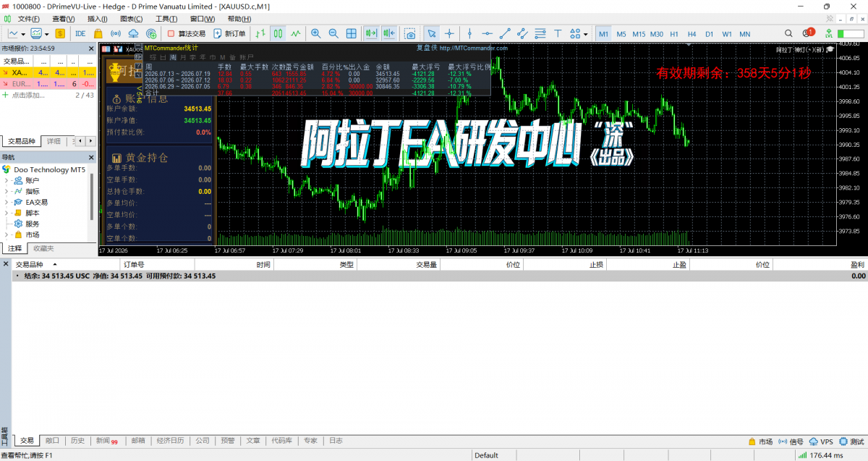Viewport: 868px width, 461px height.
Task: Click the cloud-with-plus icon next to VPS
Action: 151,33
